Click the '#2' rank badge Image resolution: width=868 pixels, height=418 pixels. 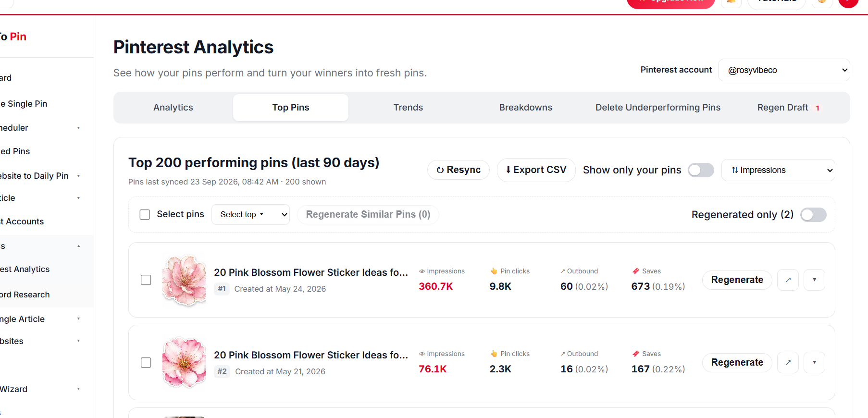pos(222,371)
